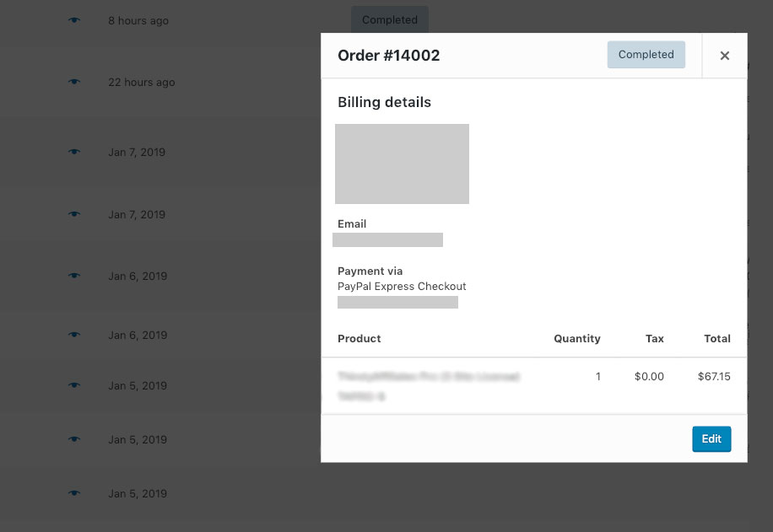Screen dimensions: 773x532
Task: Click the eye icon on the bottom Jan 5, 2019 row
Action: pos(74,493)
